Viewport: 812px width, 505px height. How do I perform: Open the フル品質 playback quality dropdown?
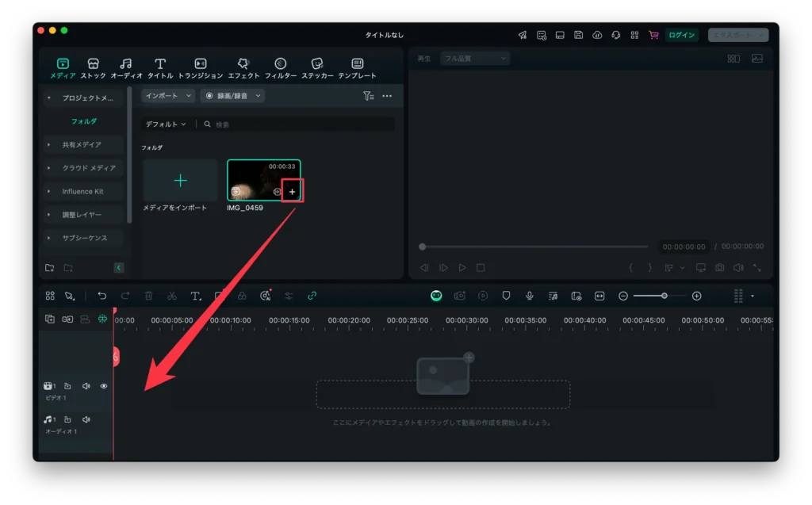pyautogui.click(x=474, y=58)
